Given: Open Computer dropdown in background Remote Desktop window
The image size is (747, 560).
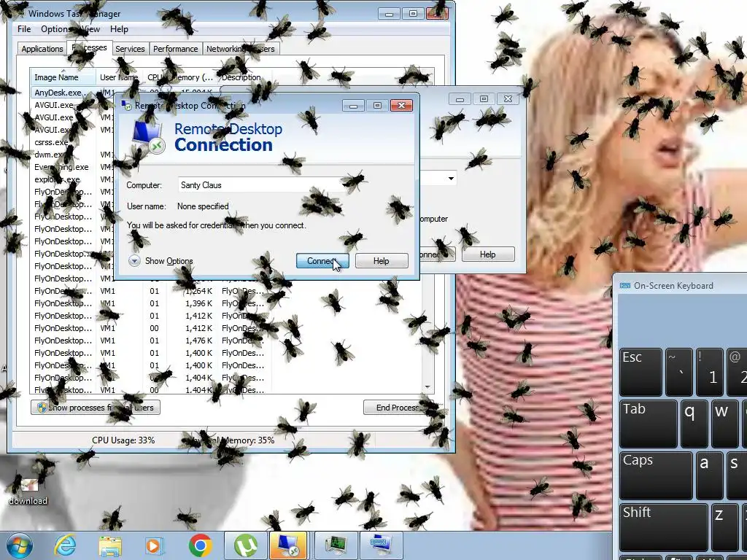Looking at the screenshot, I should pos(451,179).
